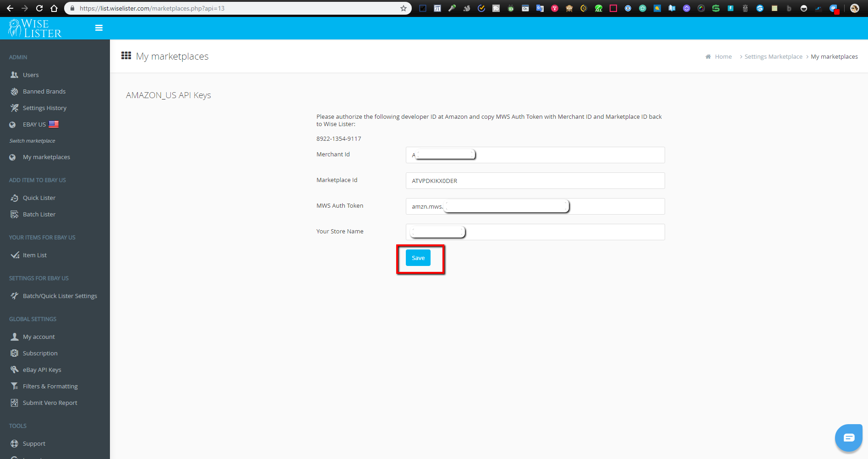Click the My account person icon

14,337
